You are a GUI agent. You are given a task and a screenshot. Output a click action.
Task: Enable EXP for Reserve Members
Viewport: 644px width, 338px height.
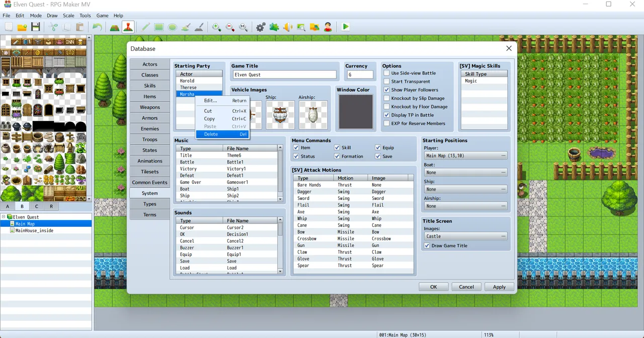(386, 123)
